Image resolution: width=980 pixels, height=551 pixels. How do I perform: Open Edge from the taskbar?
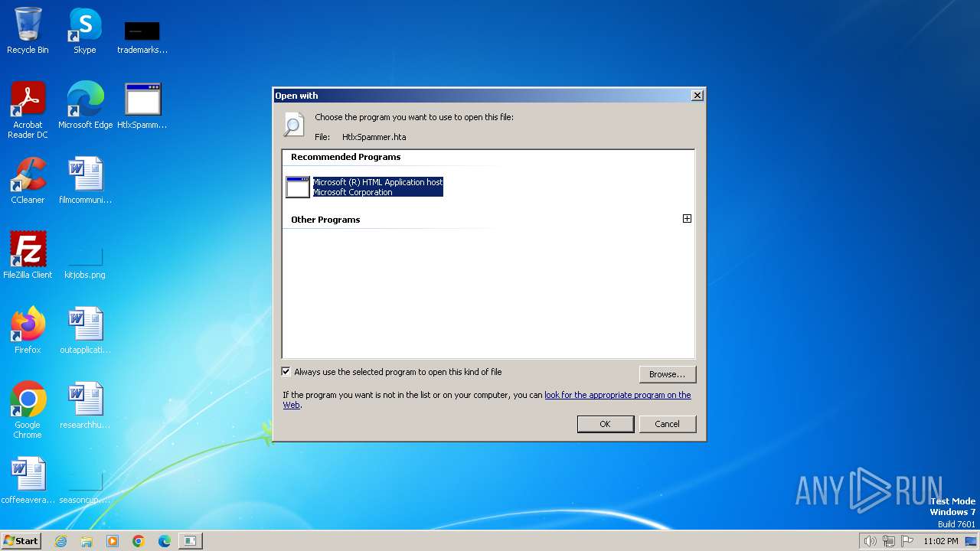(165, 541)
